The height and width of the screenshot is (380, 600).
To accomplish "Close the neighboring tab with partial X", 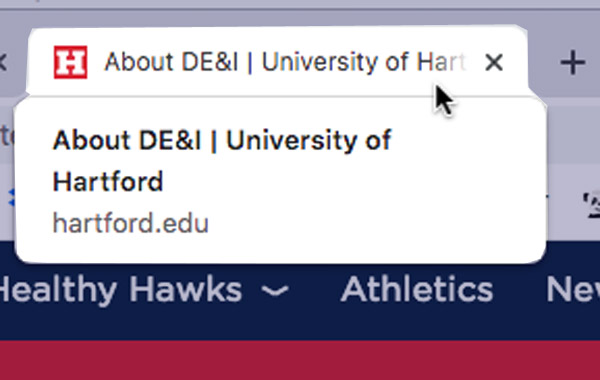I will point(3,62).
